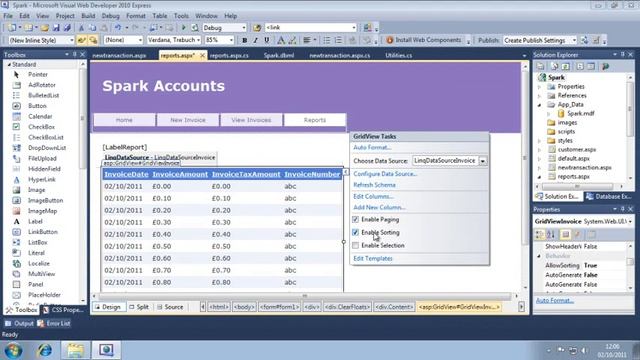Open the font family Verdana dropdown

[x=198, y=40]
